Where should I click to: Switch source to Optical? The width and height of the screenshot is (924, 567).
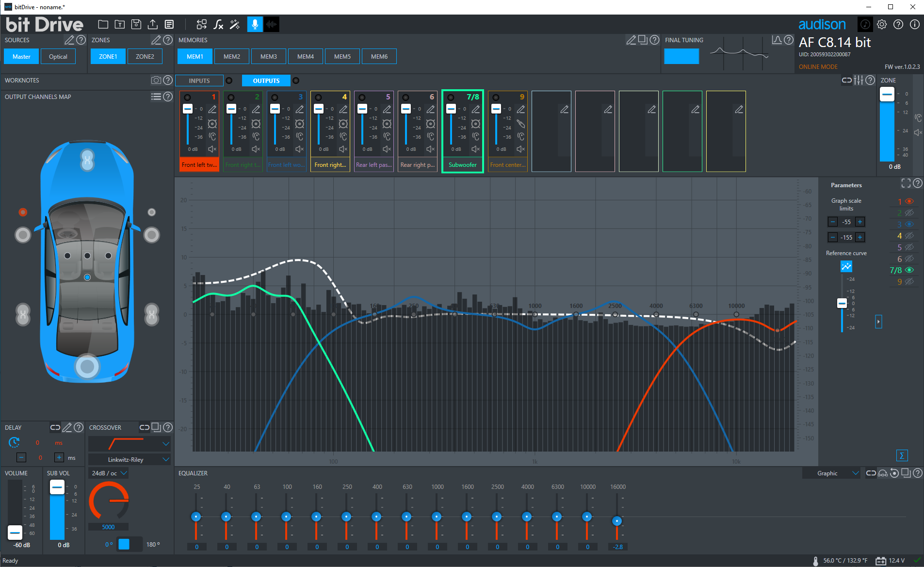pos(58,56)
